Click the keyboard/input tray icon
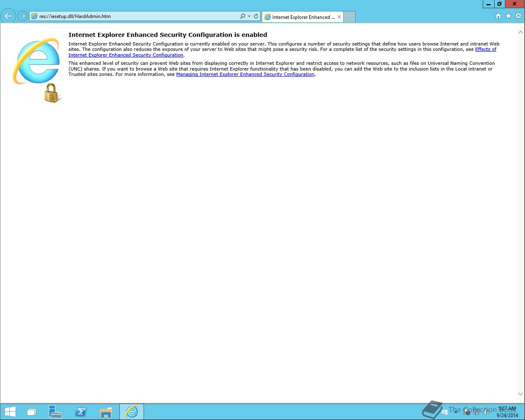Viewport: 525px width, 420px height. coord(445,412)
